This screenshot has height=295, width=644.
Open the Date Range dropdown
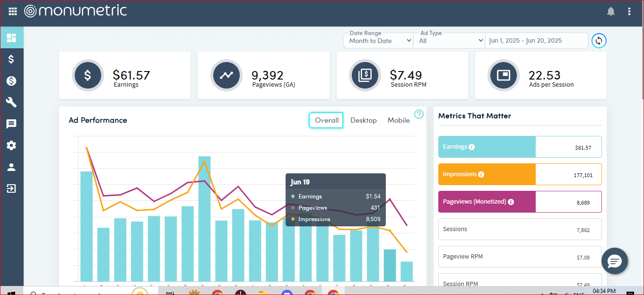(379, 41)
